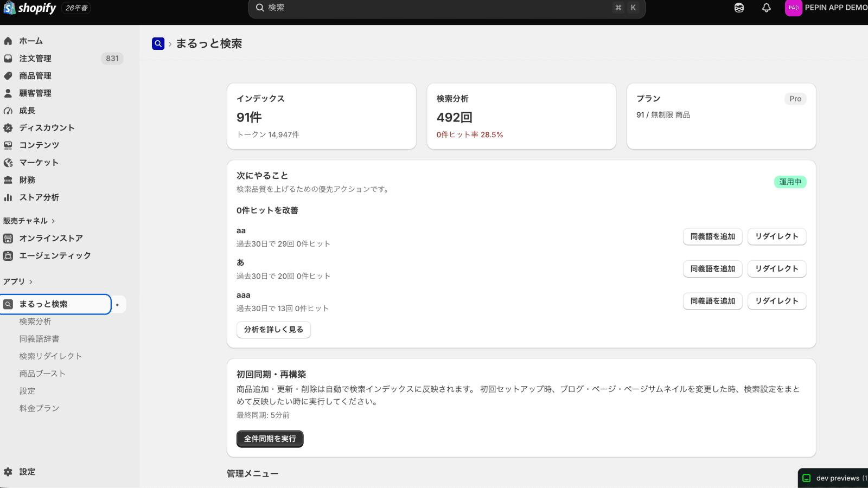Click the content icon beside コンテンツ

(8, 145)
